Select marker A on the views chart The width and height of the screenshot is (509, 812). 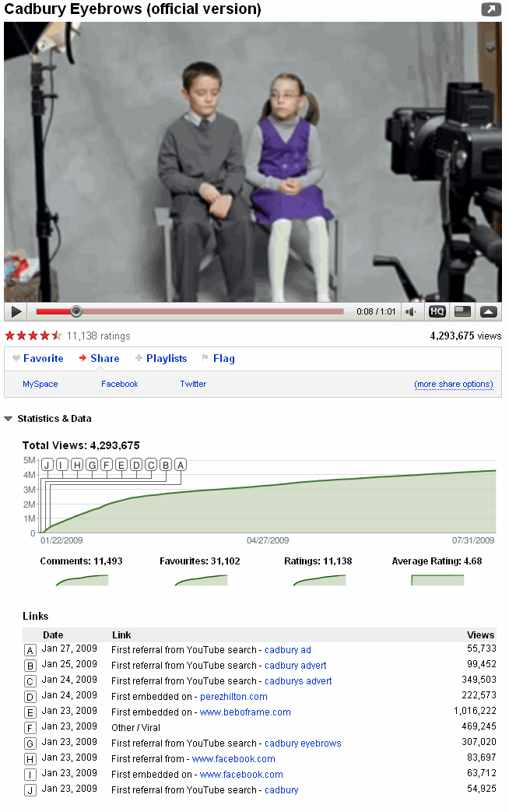click(181, 465)
